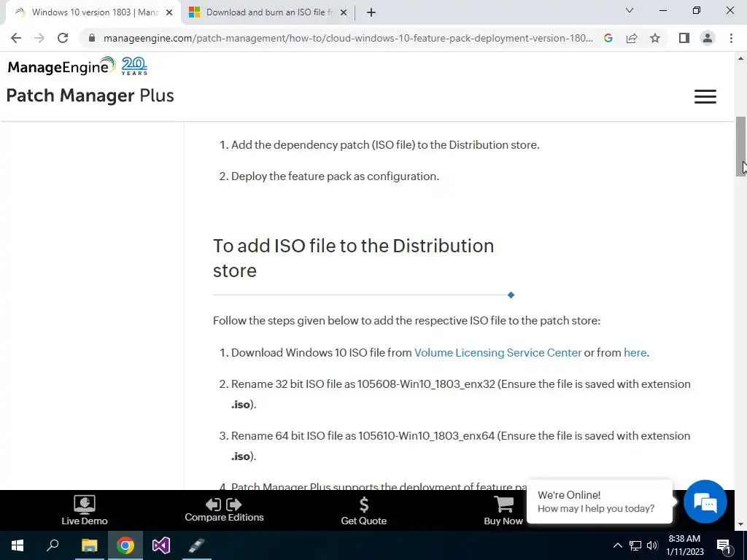
Task: Open Patch Manager Plus home link
Action: click(90, 96)
